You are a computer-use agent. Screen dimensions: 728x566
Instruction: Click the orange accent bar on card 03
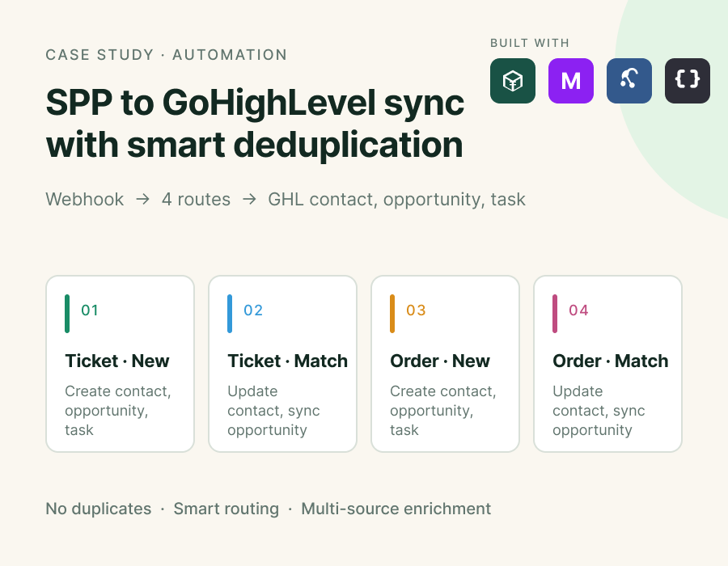(392, 314)
